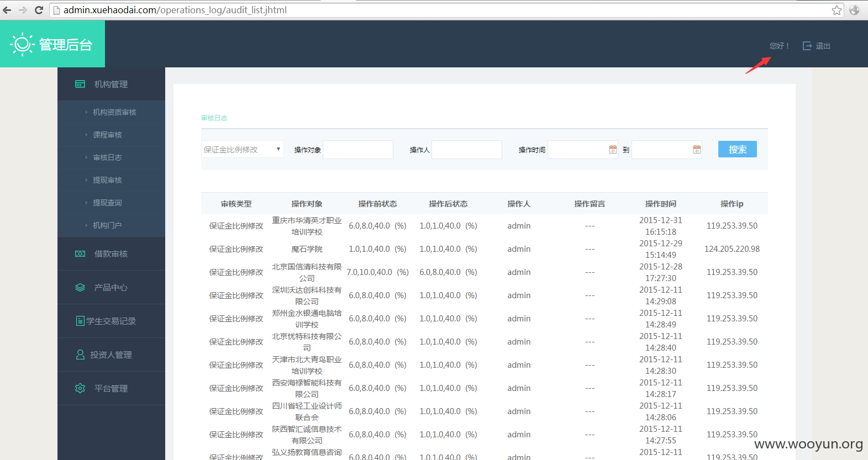This screenshot has height=460, width=868.
Task: Click the 北京国信清科技有限公司 cell
Action: click(307, 272)
